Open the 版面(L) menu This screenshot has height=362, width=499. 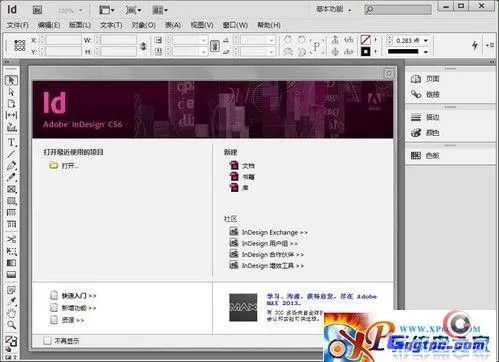click(x=80, y=25)
